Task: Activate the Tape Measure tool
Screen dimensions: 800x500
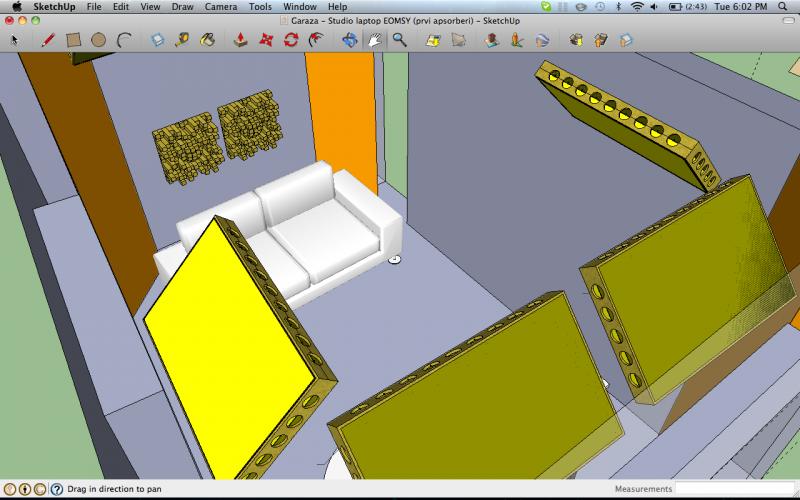Action: coord(181,40)
